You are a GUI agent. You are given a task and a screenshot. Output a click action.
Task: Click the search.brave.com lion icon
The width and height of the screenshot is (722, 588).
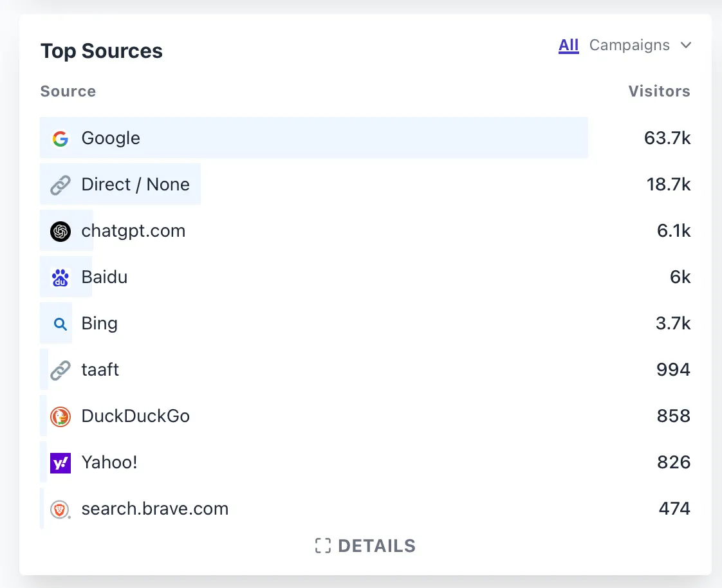coord(60,510)
